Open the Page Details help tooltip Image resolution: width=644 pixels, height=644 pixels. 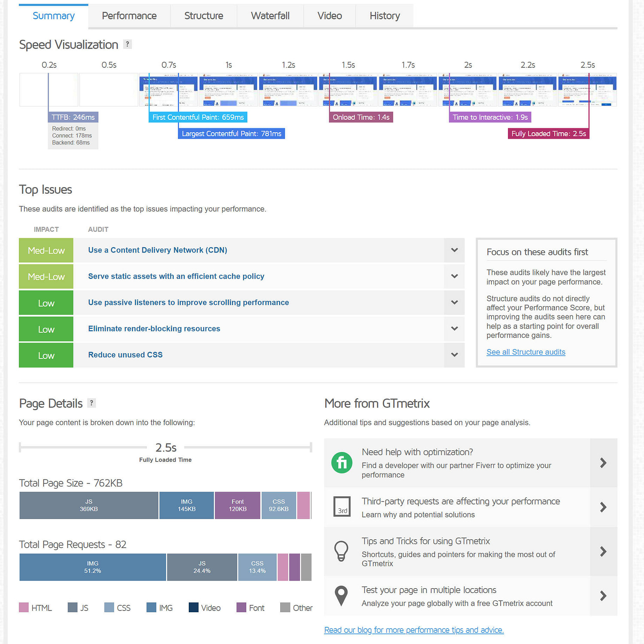pyautogui.click(x=91, y=403)
